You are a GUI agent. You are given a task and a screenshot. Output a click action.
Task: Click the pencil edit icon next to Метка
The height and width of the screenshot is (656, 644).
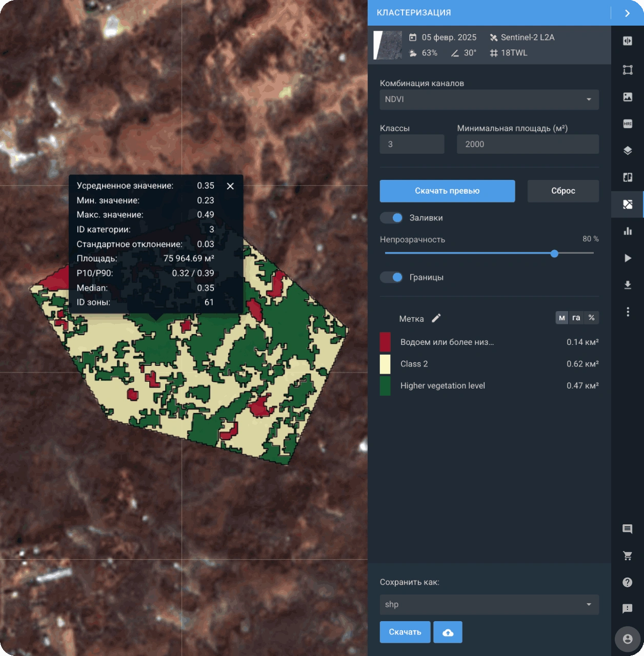pyautogui.click(x=436, y=318)
